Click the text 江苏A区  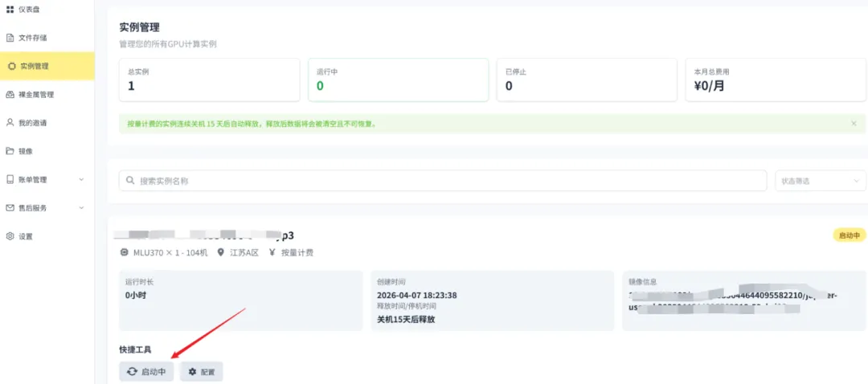pyautogui.click(x=243, y=253)
